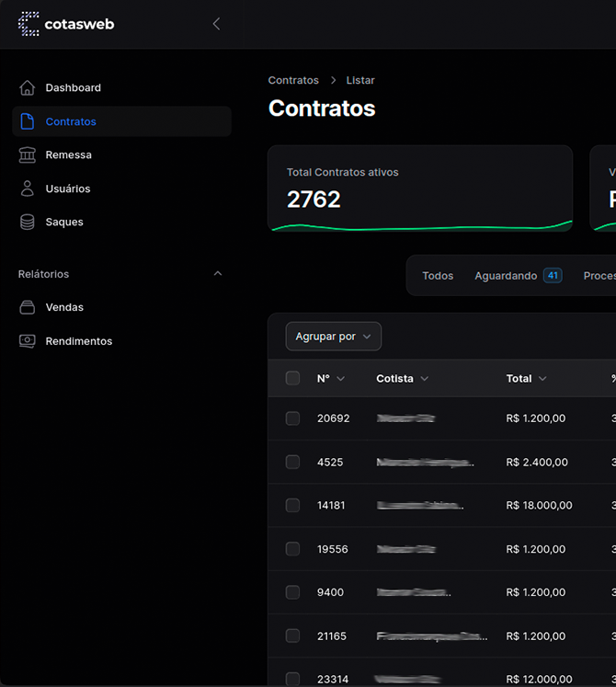Image resolution: width=616 pixels, height=687 pixels.
Task: Collapse the Relátorios section chevron
Action: [218, 274]
